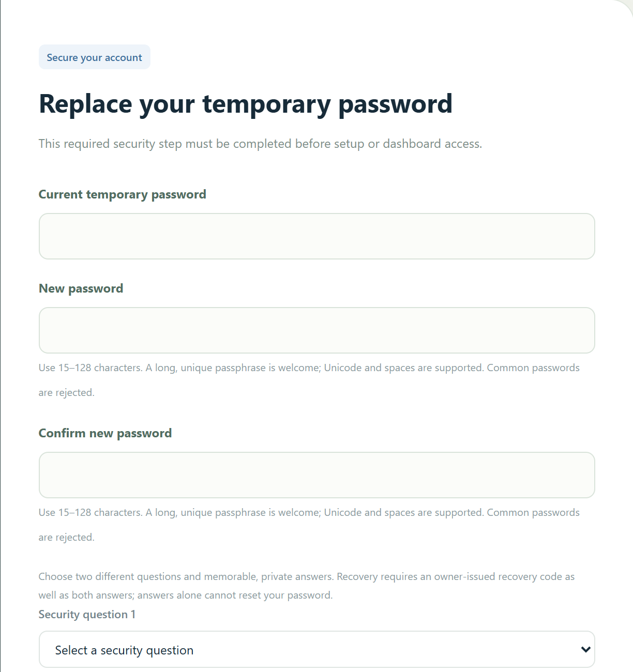Click the 'Replace your temporary password' heading
633x672 pixels.
point(246,104)
